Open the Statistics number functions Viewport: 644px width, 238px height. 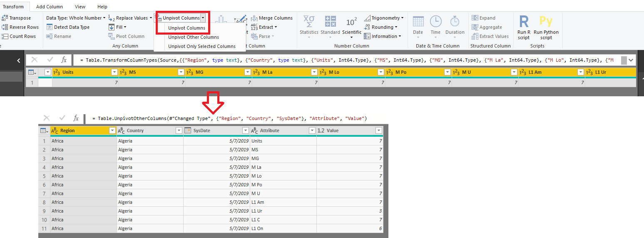point(309,26)
